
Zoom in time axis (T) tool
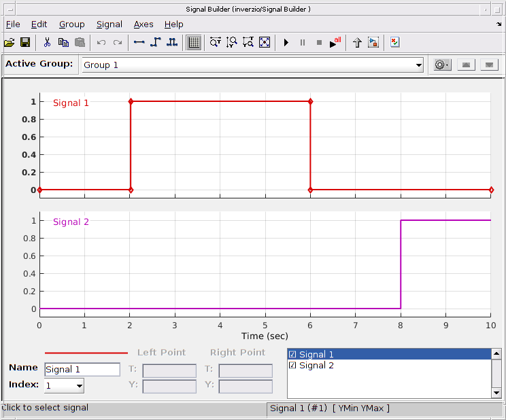[215, 43]
